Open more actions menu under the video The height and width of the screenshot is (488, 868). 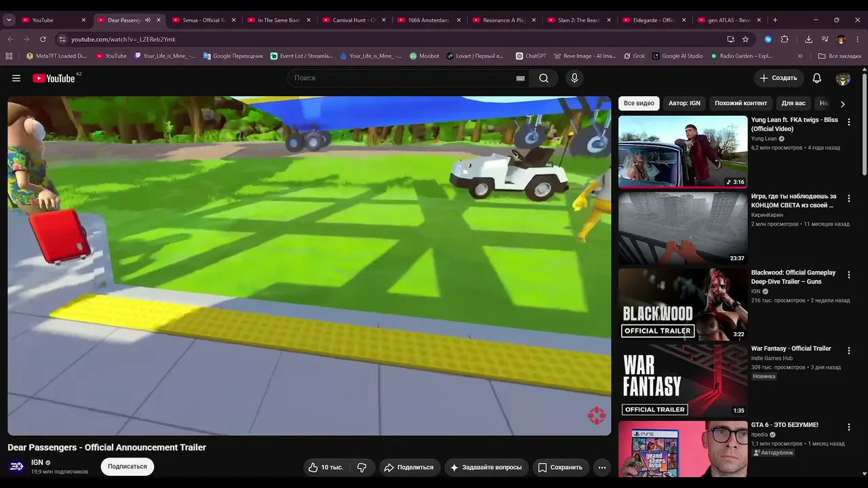pyautogui.click(x=602, y=467)
